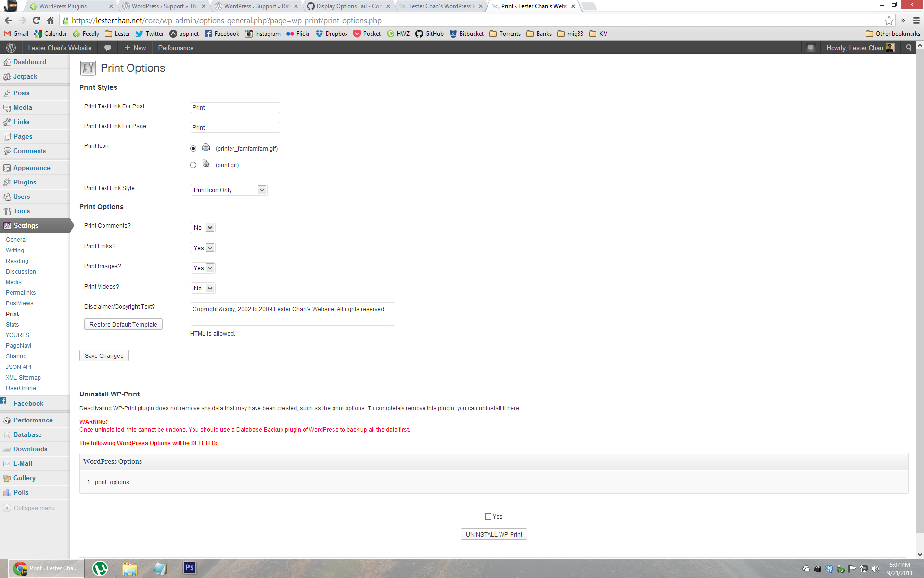Bookmark this page with the star icon
Screen dimensions: 924x578
[x=889, y=20]
